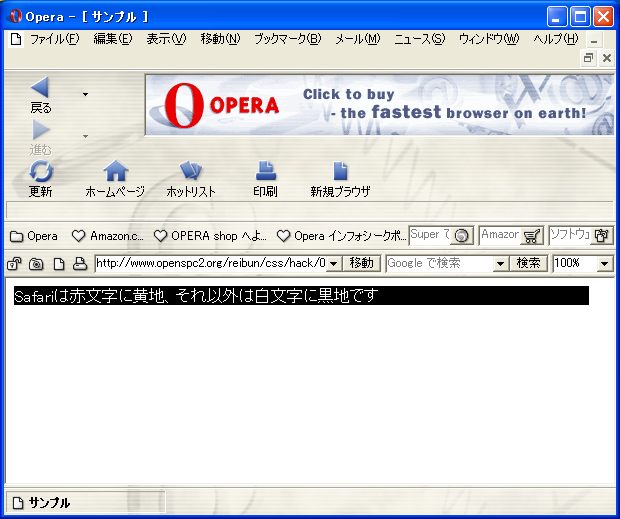Click the Google で検索 input field

pyautogui.click(x=440, y=263)
